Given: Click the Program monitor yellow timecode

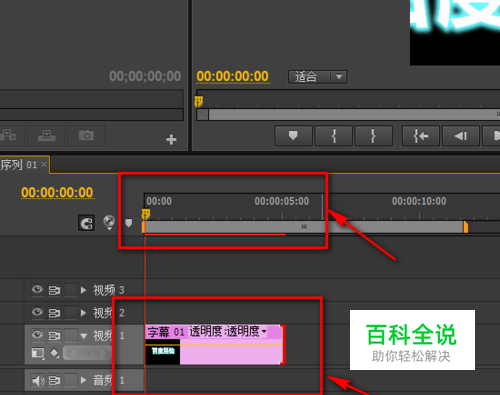Looking at the screenshot, I should coord(232,76).
